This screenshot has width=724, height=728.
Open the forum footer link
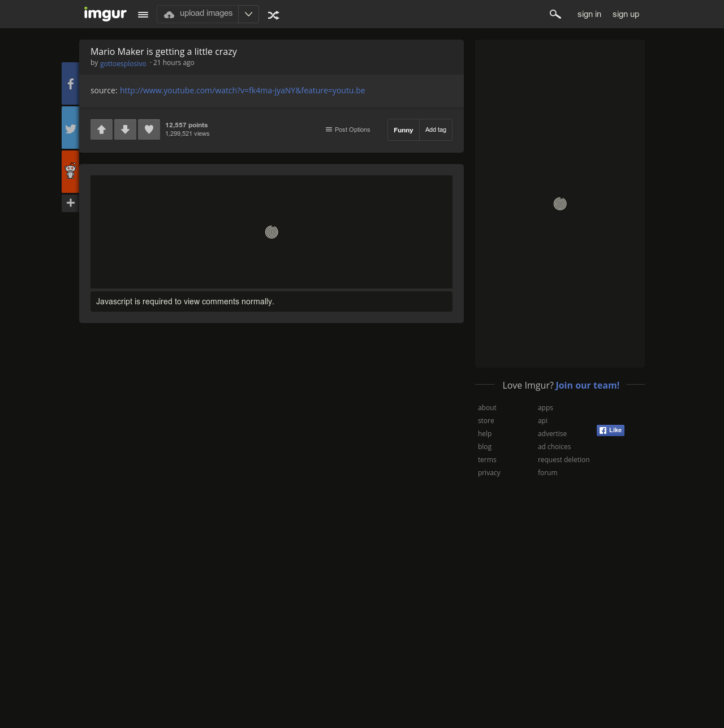coord(548,473)
